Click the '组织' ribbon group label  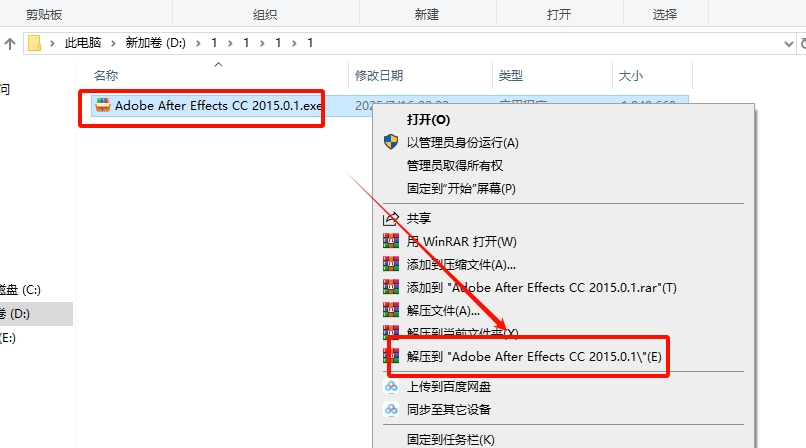pyautogui.click(x=265, y=14)
